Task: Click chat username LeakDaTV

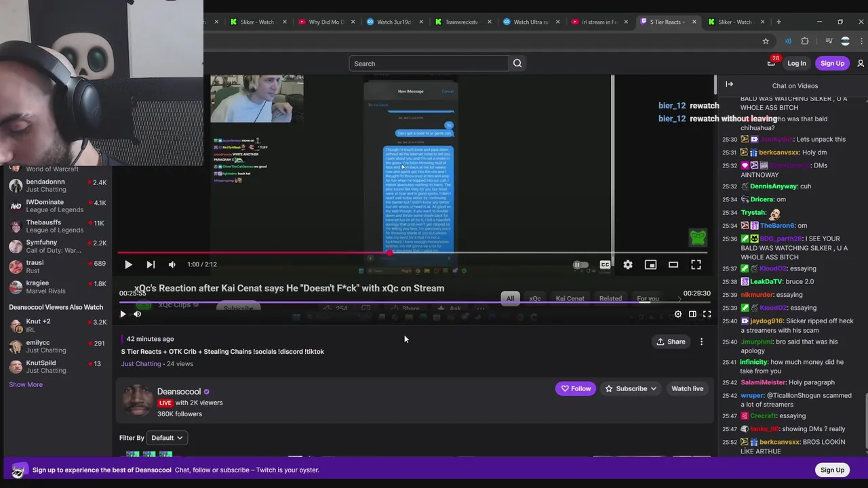Action: [x=769, y=281]
